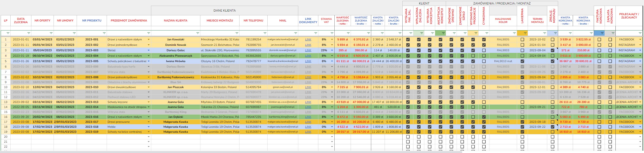Open filter icon for MAIL column

(x=296, y=33)
